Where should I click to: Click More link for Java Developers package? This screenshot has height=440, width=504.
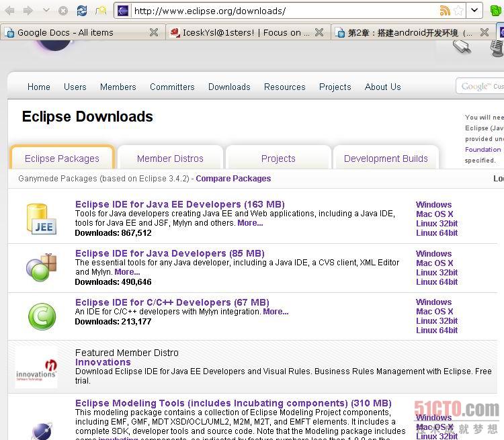point(127,272)
